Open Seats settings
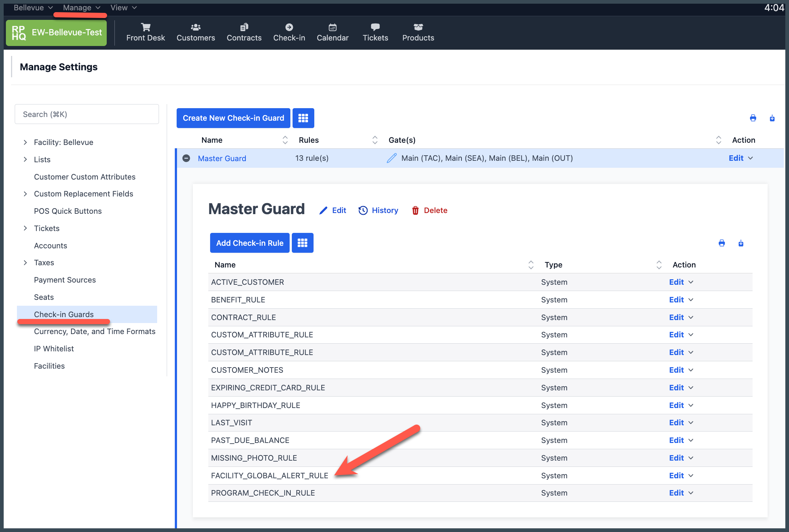 tap(44, 297)
